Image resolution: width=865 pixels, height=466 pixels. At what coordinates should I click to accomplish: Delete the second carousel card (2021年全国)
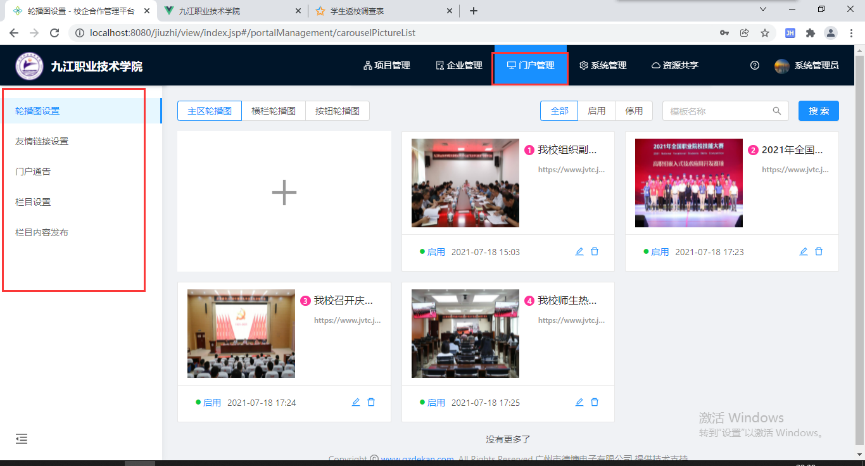coord(820,252)
